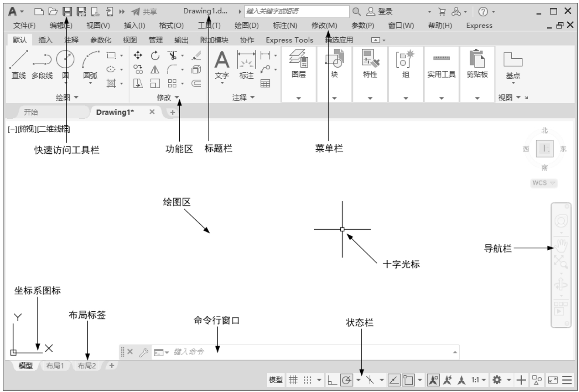Open the Pan hand tool in navigation bar

pyautogui.click(x=561, y=245)
